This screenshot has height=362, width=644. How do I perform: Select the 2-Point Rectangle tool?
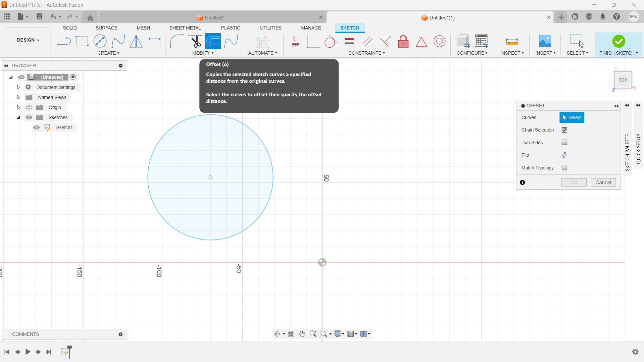[82, 41]
